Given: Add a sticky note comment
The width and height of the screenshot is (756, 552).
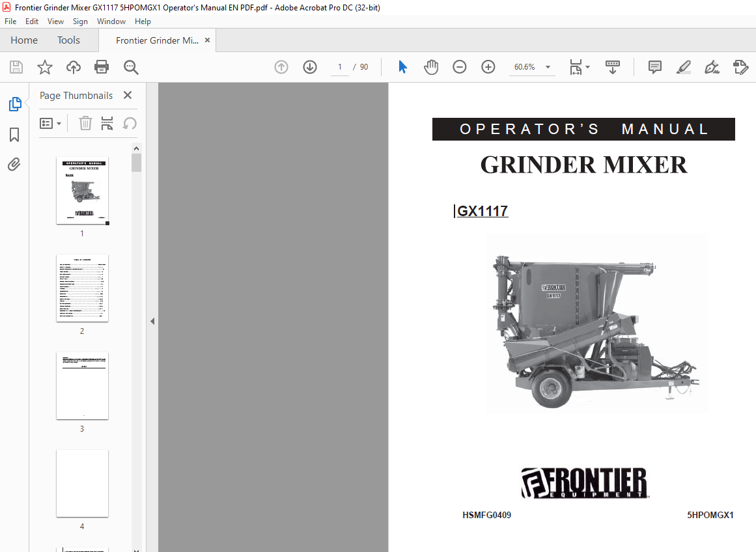Looking at the screenshot, I should point(655,67).
